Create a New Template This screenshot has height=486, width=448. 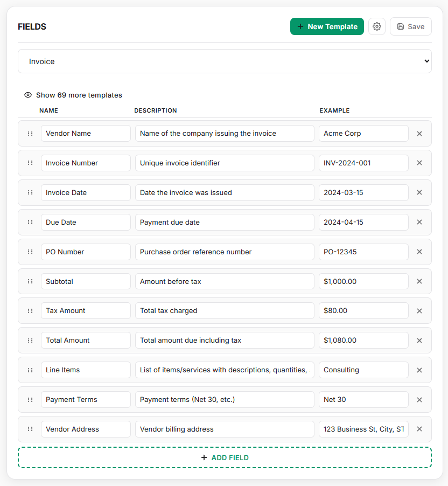coord(327,26)
